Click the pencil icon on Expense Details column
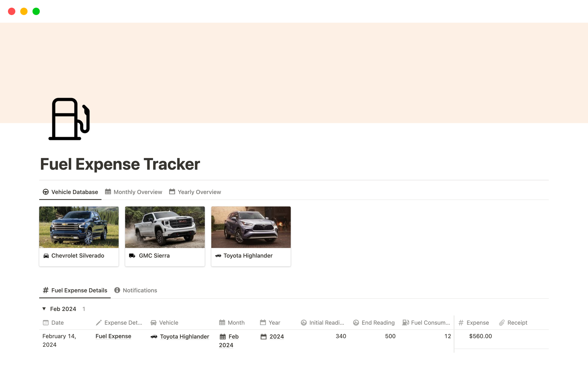Screen dimensions: 588x368 (x=98, y=323)
